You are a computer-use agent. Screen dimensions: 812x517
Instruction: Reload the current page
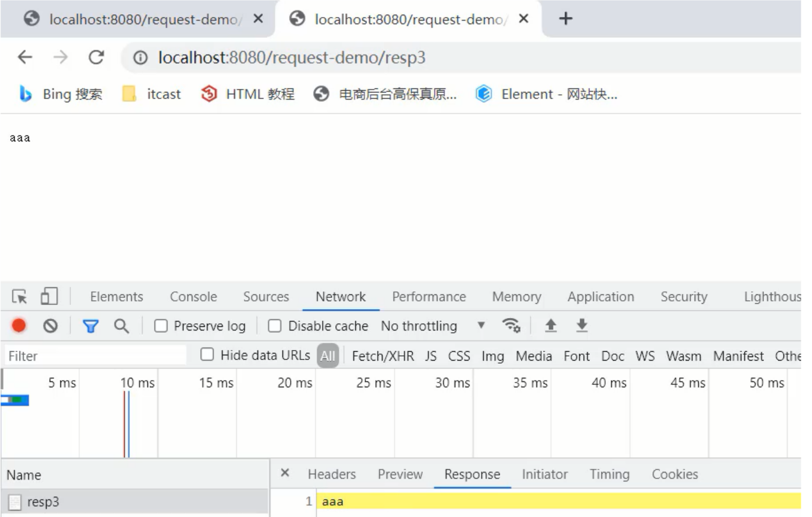click(x=97, y=57)
